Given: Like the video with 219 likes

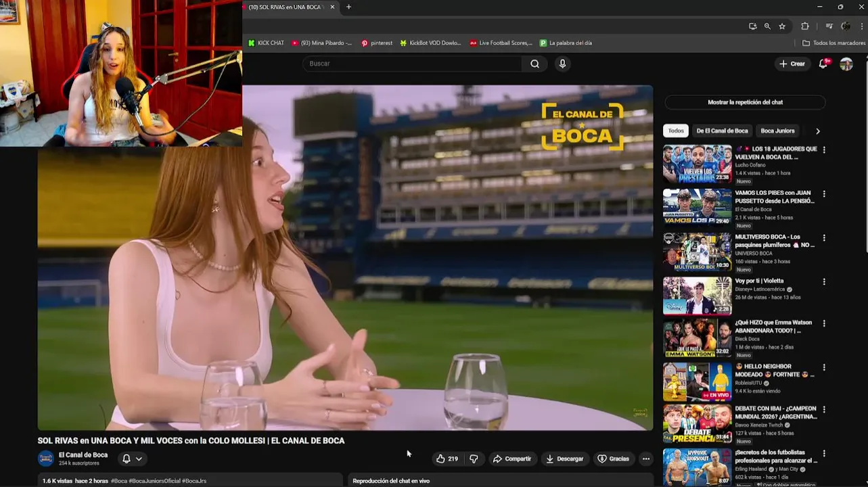Looking at the screenshot, I should pos(447,459).
